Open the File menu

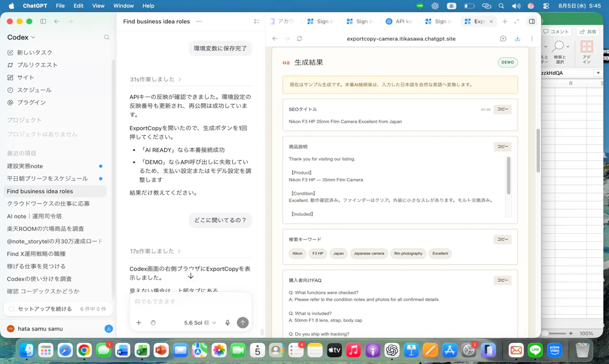click(60, 6)
